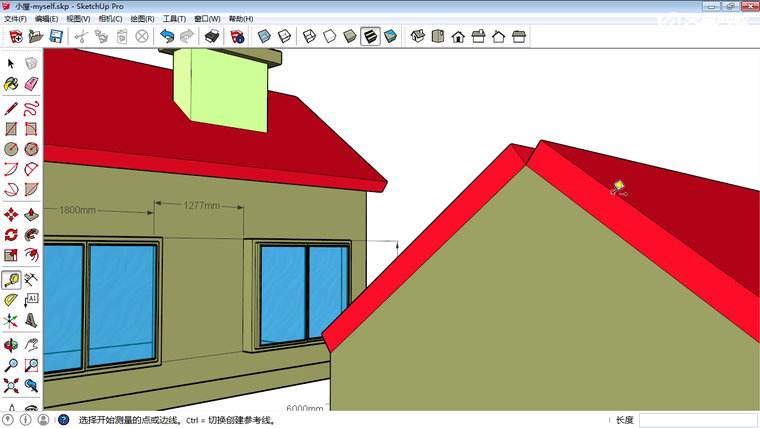Screen dimensions: 760x428
Task: Click the Zoom Extents tool
Action: coord(11,386)
